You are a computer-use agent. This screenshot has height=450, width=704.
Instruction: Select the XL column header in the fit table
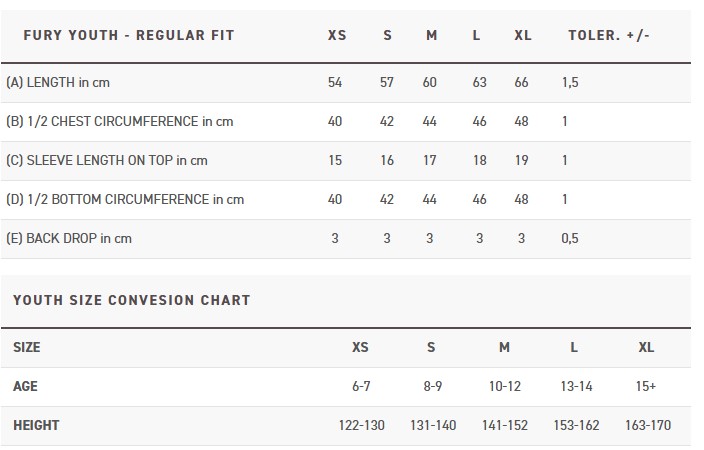523,35
